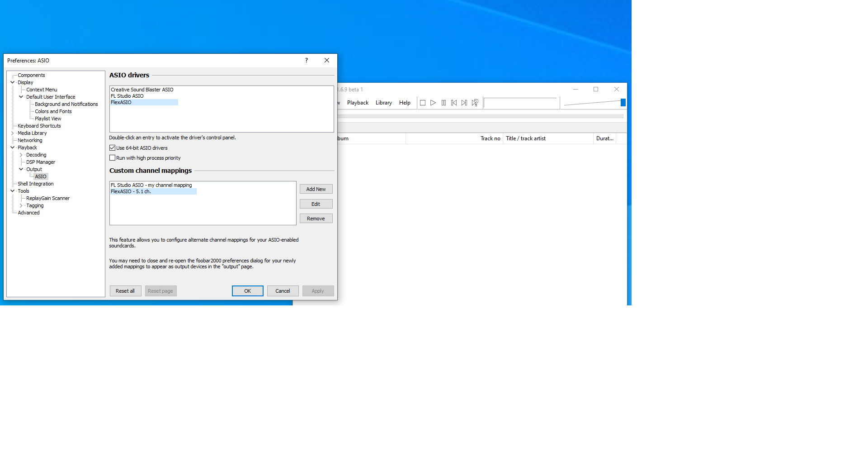Play a random track
868x466 pixels.
475,103
